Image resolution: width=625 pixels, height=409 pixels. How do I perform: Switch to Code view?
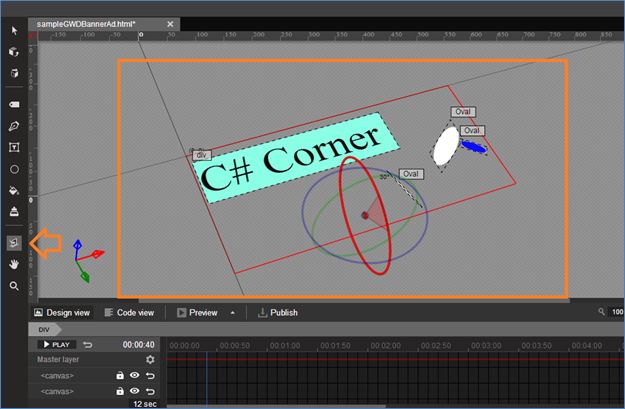pyautogui.click(x=130, y=313)
